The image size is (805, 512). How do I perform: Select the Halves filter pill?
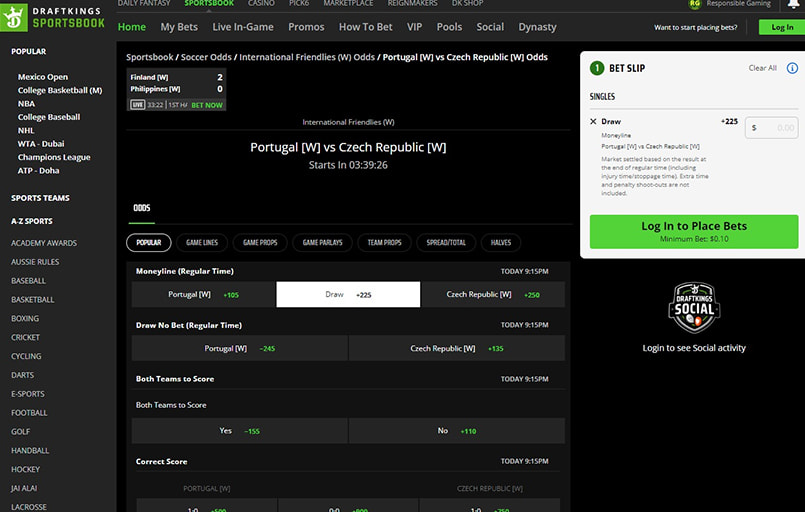(501, 242)
